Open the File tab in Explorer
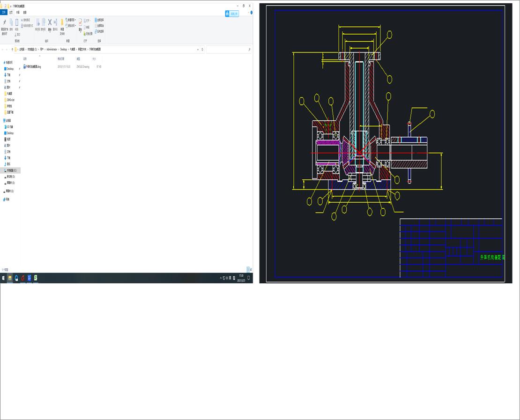The width and height of the screenshot is (520, 420). [x=4, y=13]
